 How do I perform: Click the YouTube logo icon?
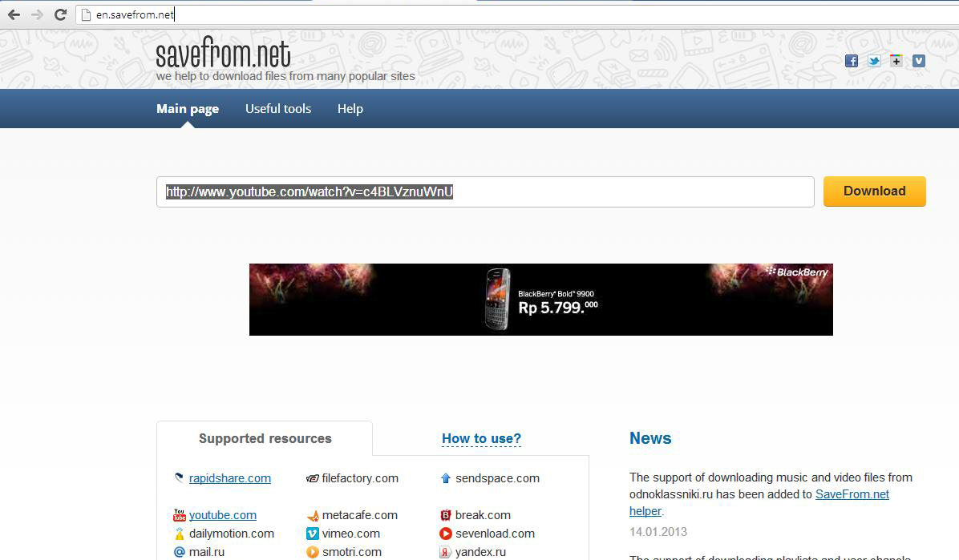[179, 515]
